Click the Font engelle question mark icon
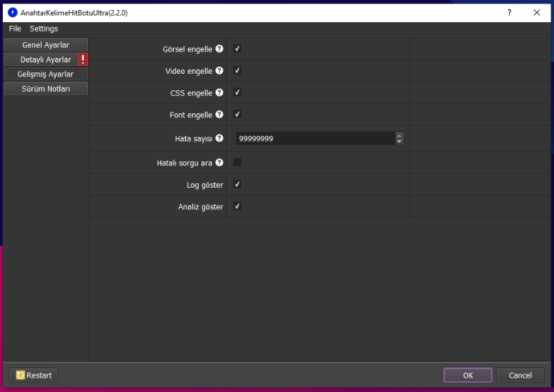Viewport: 554px width, 392px height. tap(219, 114)
